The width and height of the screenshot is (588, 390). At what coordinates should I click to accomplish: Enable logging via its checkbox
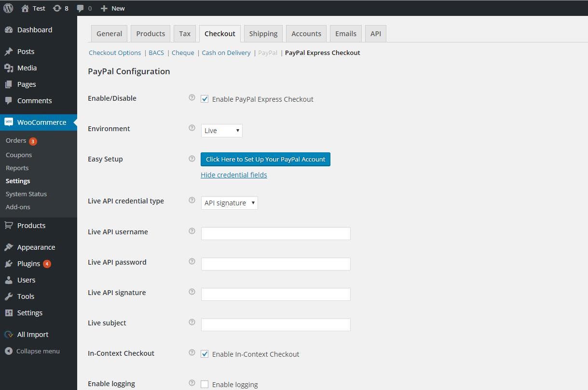pos(205,384)
